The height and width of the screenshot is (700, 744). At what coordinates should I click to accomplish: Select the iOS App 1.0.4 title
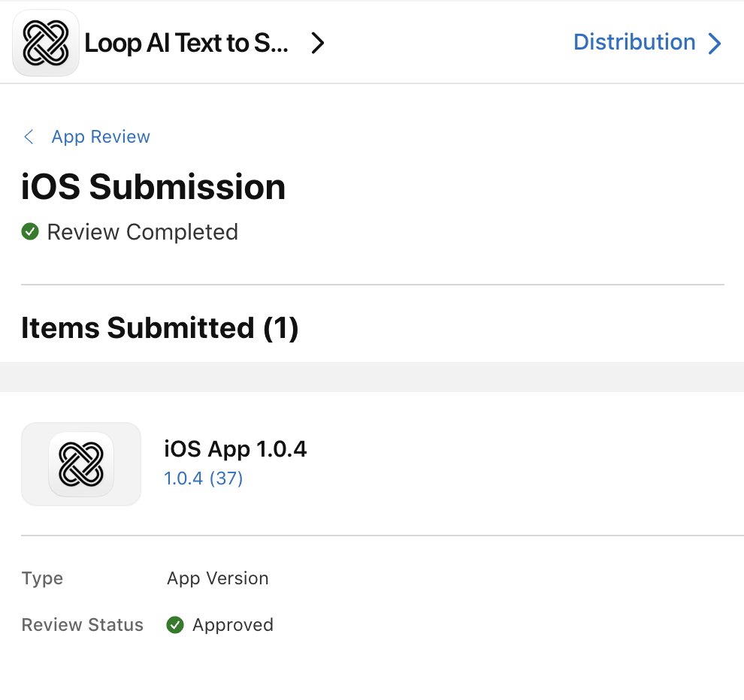(x=235, y=449)
